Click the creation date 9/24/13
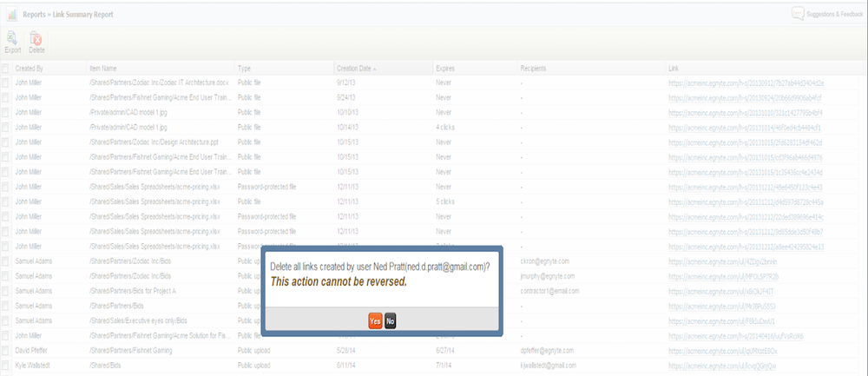Screen dimensions: 868x376 point(346,98)
